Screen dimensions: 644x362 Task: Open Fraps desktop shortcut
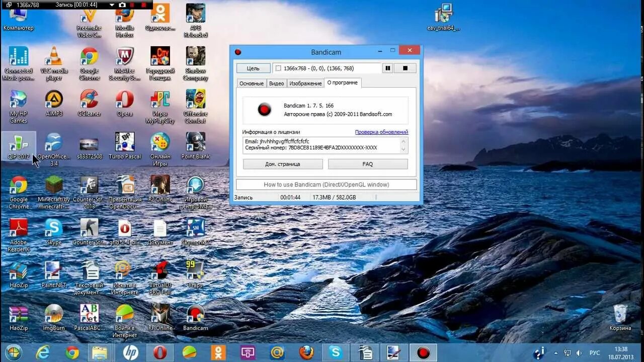[x=195, y=275]
